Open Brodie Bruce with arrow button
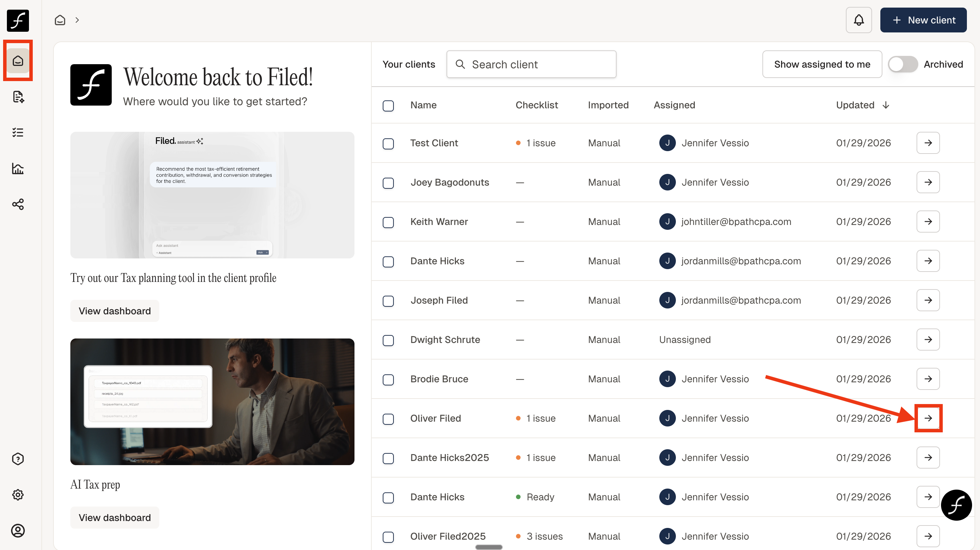Screen dimensions: 980x550 point(928,379)
